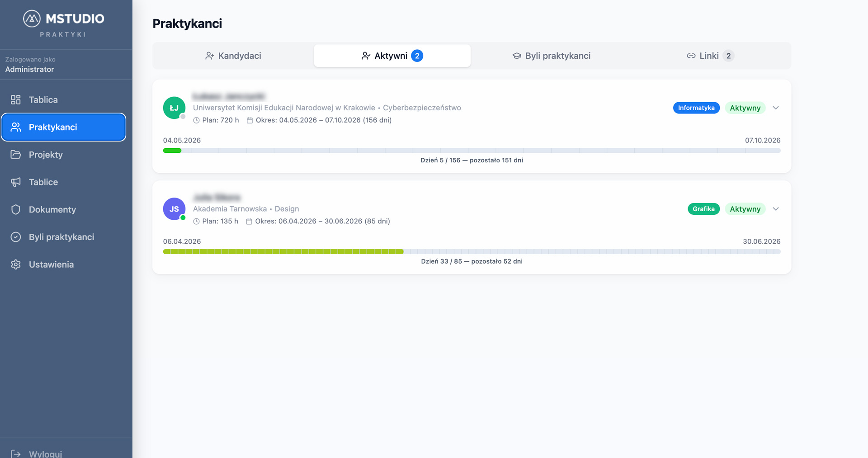Click the start date 06.04.2026 label
The width and height of the screenshot is (868, 458).
tap(182, 241)
